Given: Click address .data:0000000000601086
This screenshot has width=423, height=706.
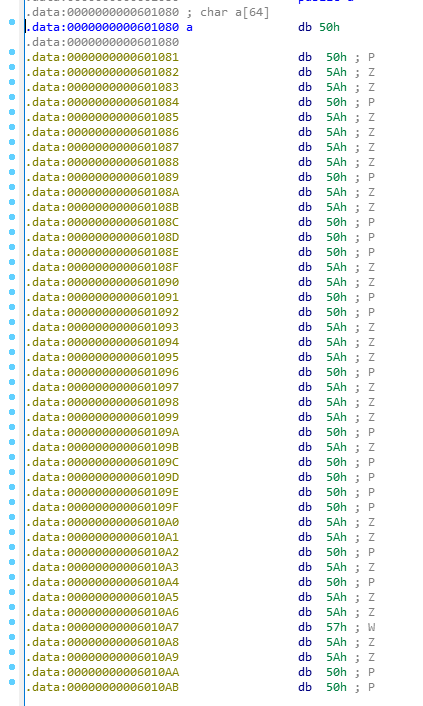Looking at the screenshot, I should pos(102,132).
